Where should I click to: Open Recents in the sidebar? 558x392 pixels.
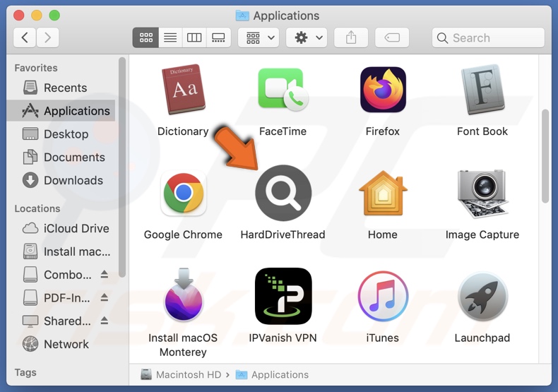click(61, 88)
